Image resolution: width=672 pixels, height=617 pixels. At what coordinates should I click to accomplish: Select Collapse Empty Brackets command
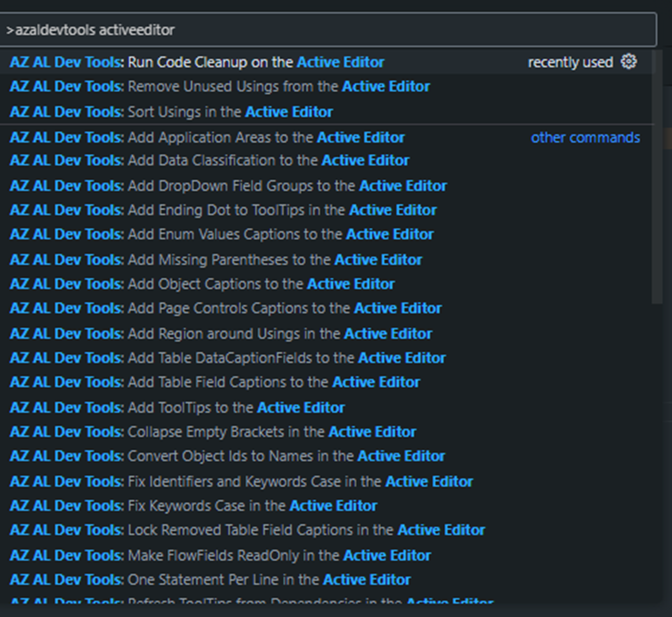coord(327,432)
